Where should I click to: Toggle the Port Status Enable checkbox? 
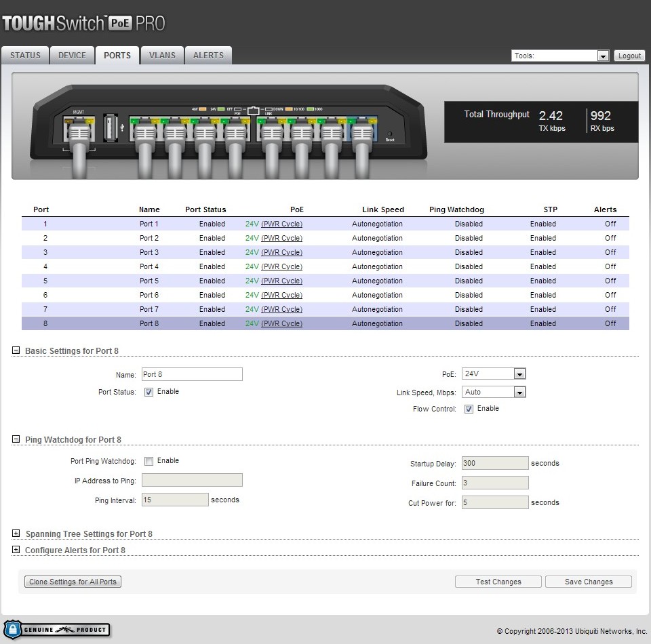coord(149,392)
